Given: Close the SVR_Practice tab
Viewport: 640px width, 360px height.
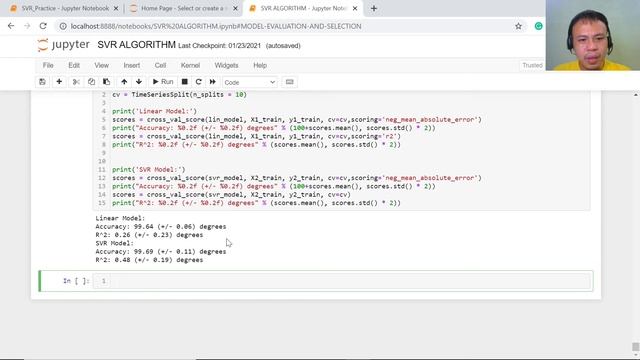Looking at the screenshot, I should click(x=116, y=8).
